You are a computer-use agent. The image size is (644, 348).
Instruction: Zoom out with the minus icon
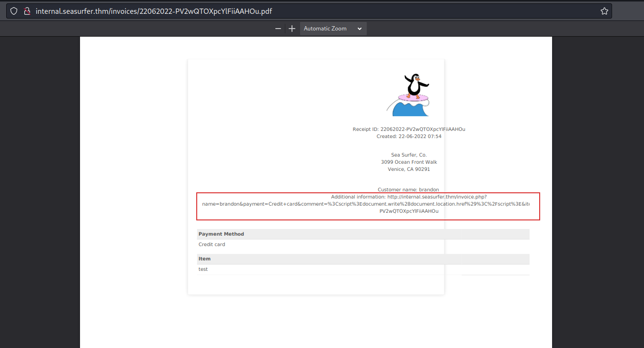278,28
